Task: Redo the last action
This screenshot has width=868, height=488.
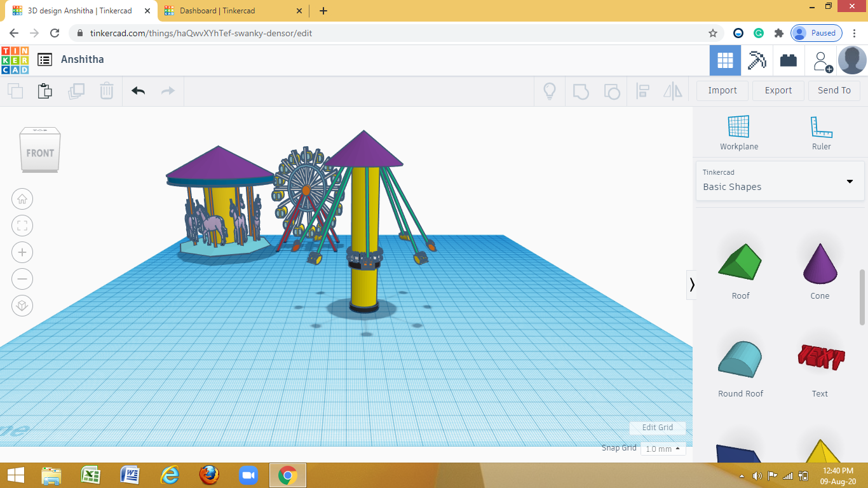Action: click(168, 91)
